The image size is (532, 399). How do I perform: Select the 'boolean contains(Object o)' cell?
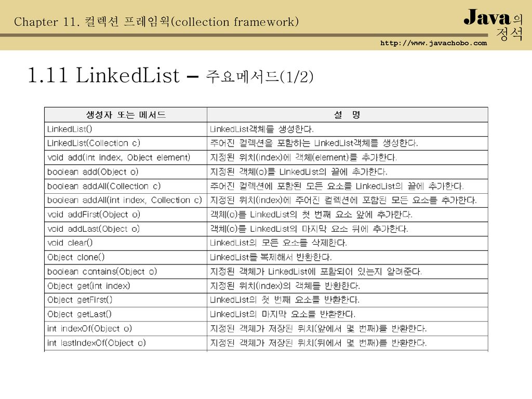[126, 272]
